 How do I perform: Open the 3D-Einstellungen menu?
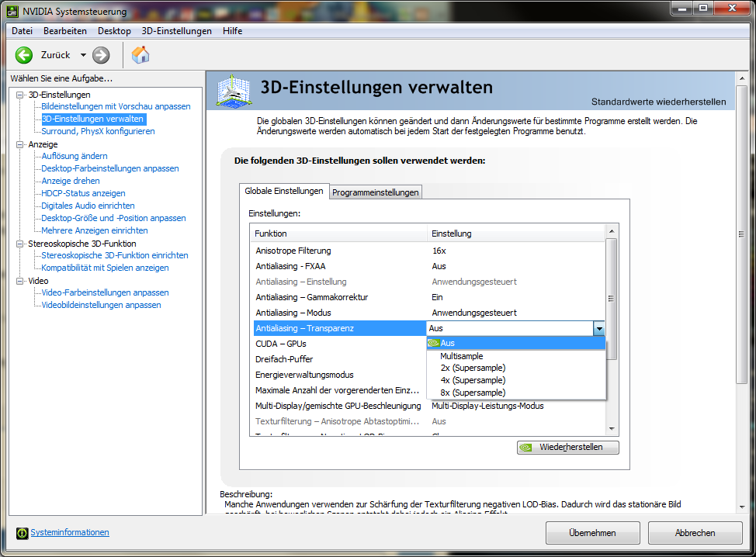point(176,31)
